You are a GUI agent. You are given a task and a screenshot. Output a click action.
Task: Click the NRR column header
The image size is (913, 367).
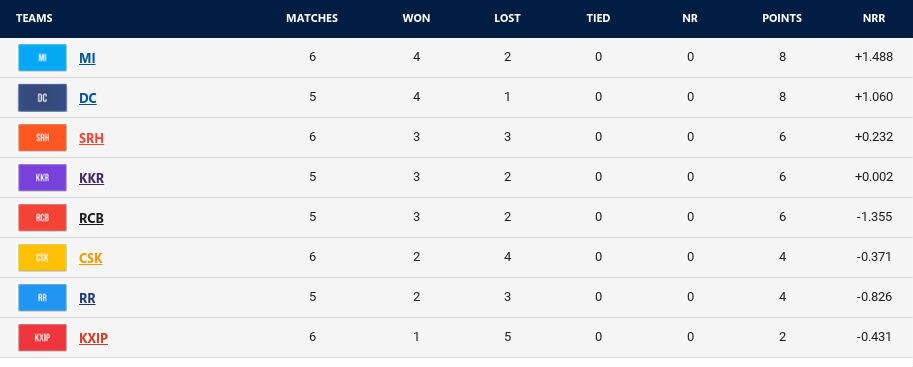874,18
